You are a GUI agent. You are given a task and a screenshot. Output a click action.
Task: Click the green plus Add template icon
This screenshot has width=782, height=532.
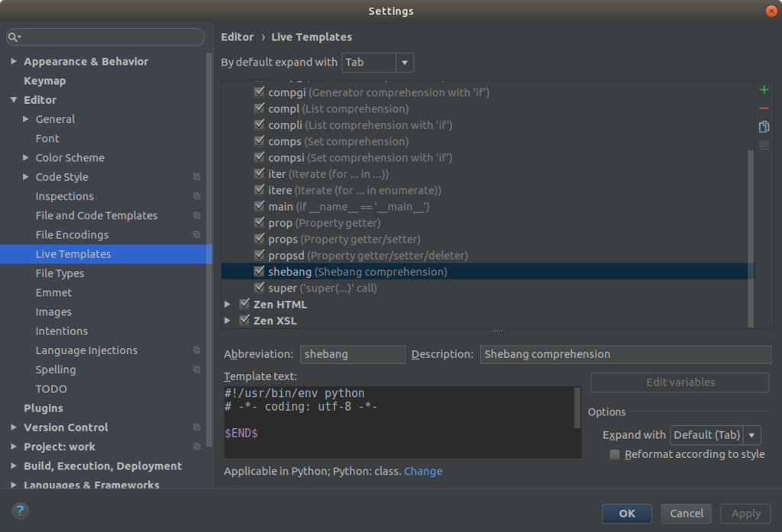[764, 90]
